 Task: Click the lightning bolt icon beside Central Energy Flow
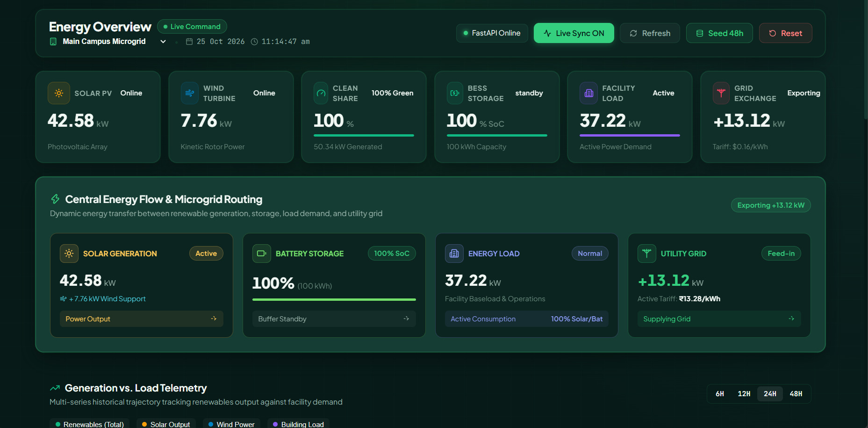coord(55,199)
